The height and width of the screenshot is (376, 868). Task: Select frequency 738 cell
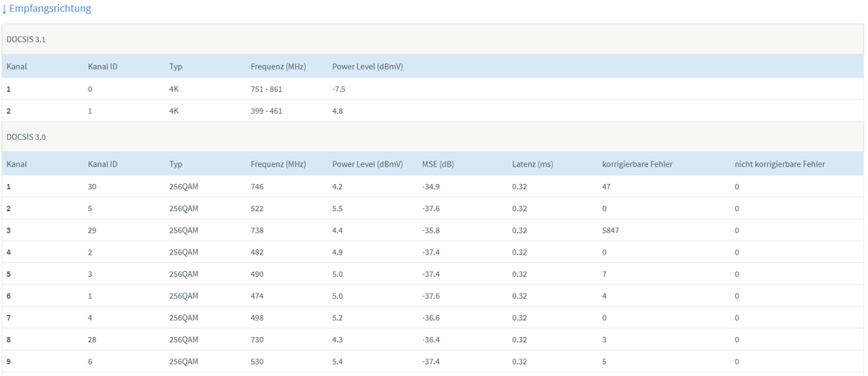coord(257,231)
